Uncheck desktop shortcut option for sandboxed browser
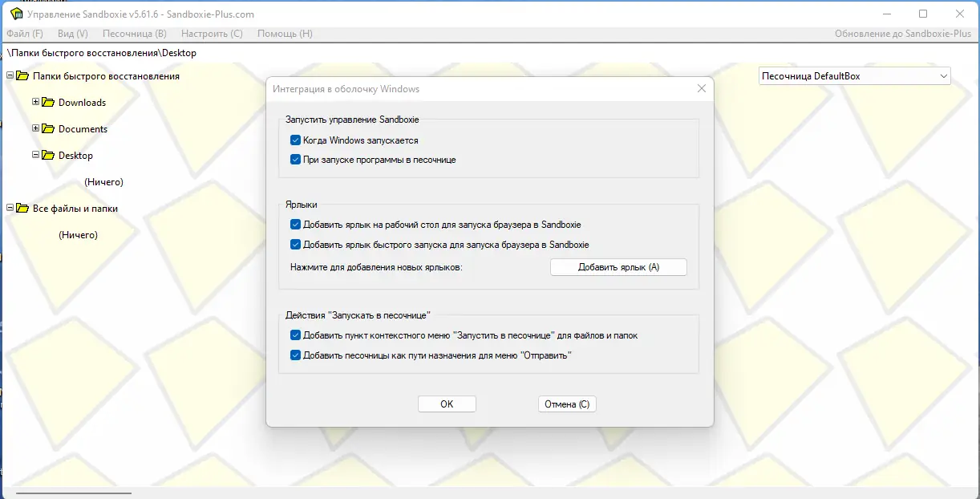The width and height of the screenshot is (980, 499). pos(295,225)
